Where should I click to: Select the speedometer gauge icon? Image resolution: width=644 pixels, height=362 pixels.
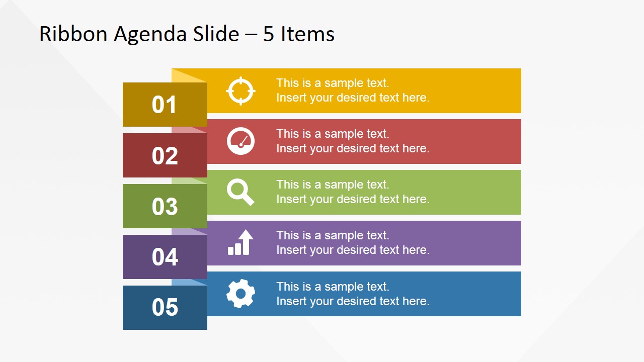click(x=240, y=141)
